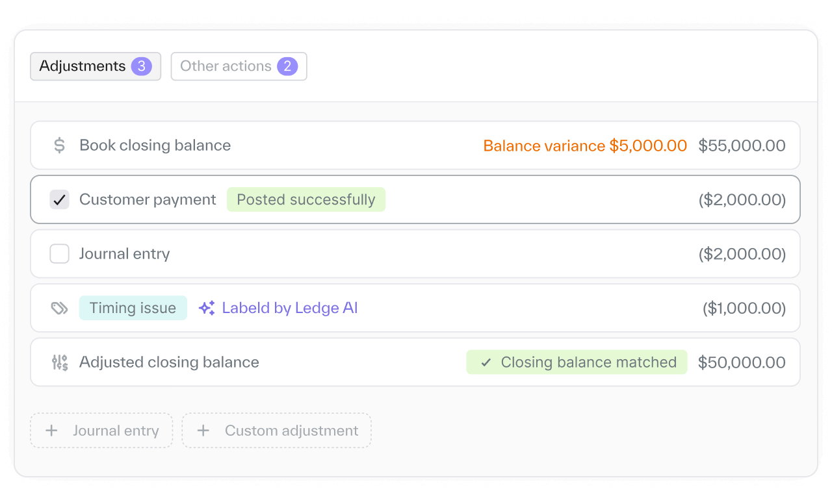This screenshot has width=832, height=504.
Task: Click the Timing issue label tag
Action: click(x=133, y=308)
